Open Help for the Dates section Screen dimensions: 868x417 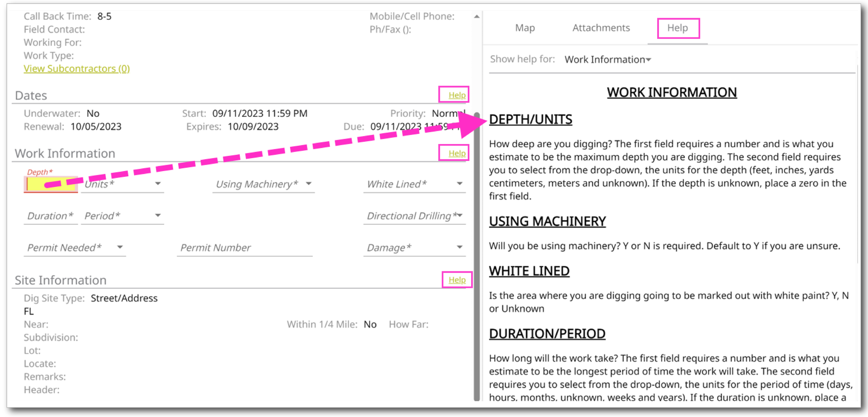click(457, 95)
